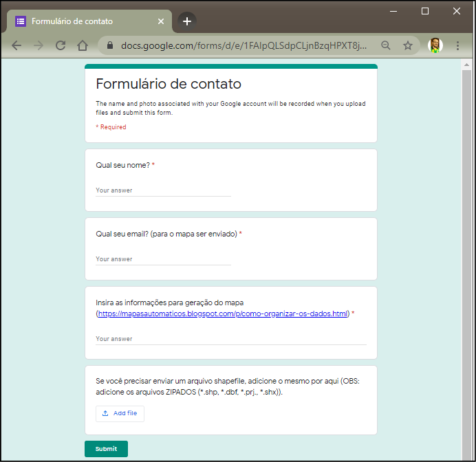476x462 pixels.
Task: Focus the 'Qual seu email?' answer field
Action: point(163,259)
